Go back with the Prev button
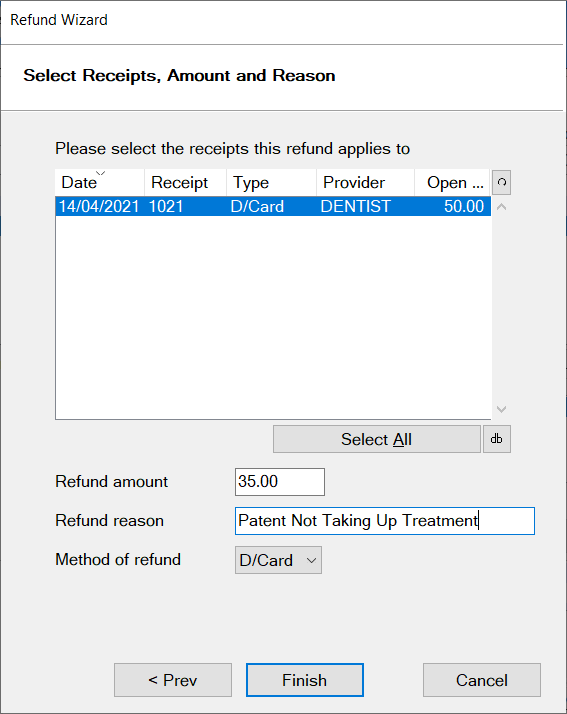This screenshot has height=714, width=567. [x=173, y=680]
